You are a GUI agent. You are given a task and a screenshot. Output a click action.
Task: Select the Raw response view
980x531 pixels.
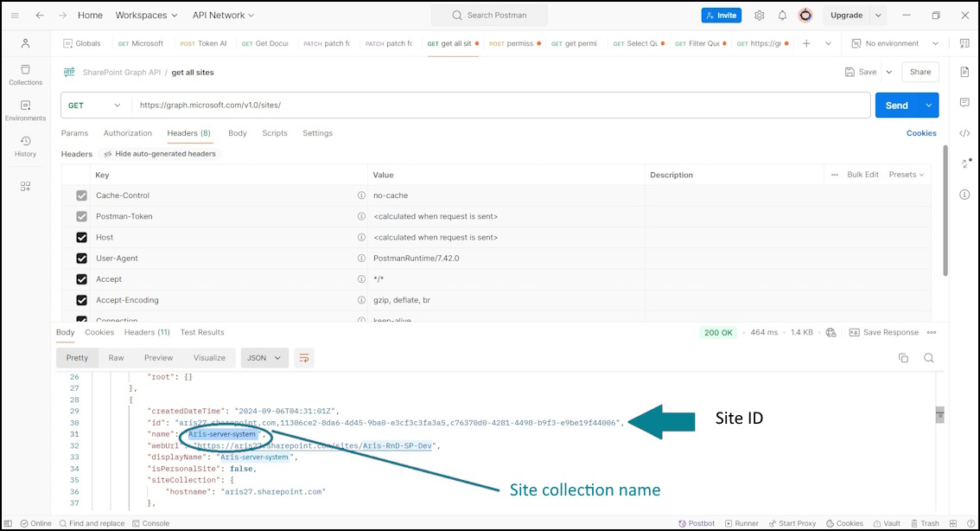(x=117, y=358)
